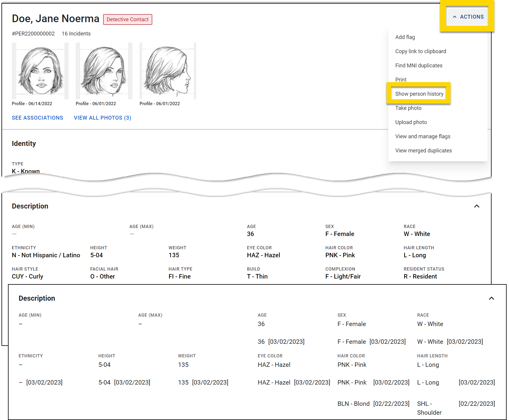Collapse the bottom Description section

pos(492,298)
